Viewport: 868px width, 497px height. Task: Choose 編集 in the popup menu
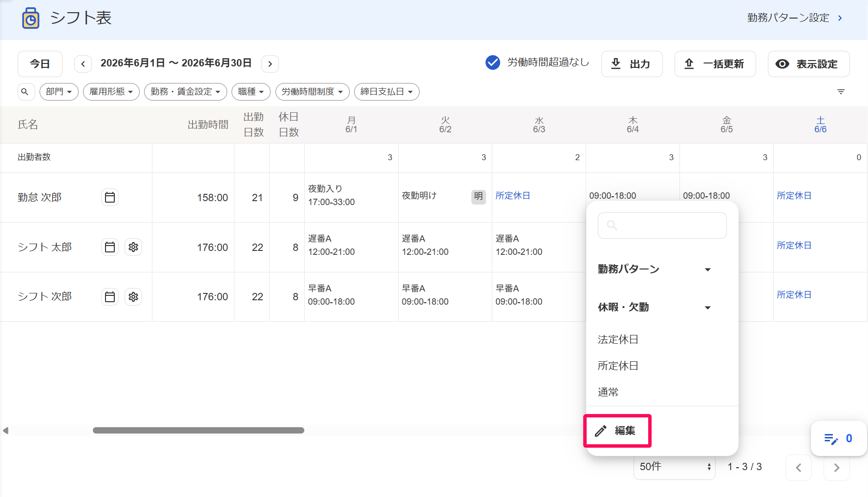tap(617, 431)
